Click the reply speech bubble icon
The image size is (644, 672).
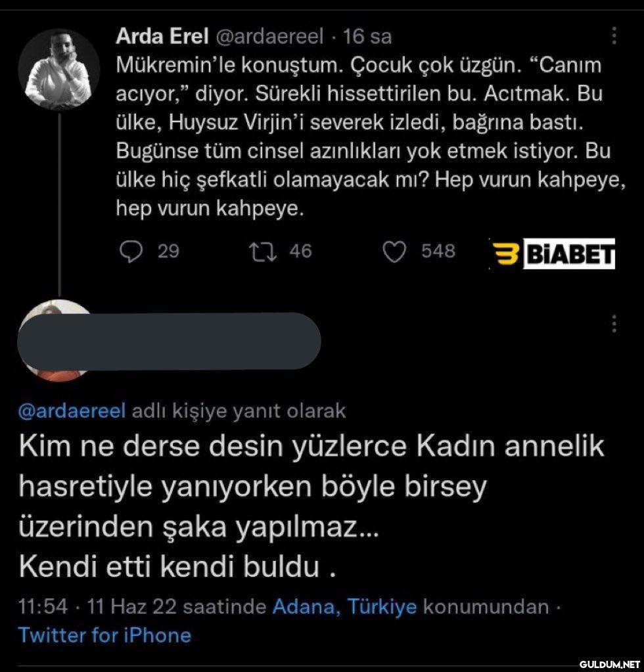pos(133,251)
